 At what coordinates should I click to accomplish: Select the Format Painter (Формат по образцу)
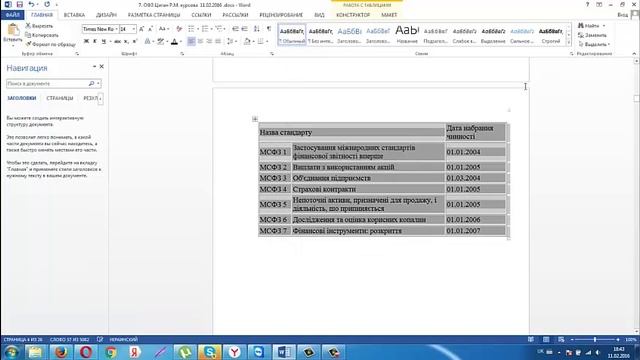pos(51,44)
